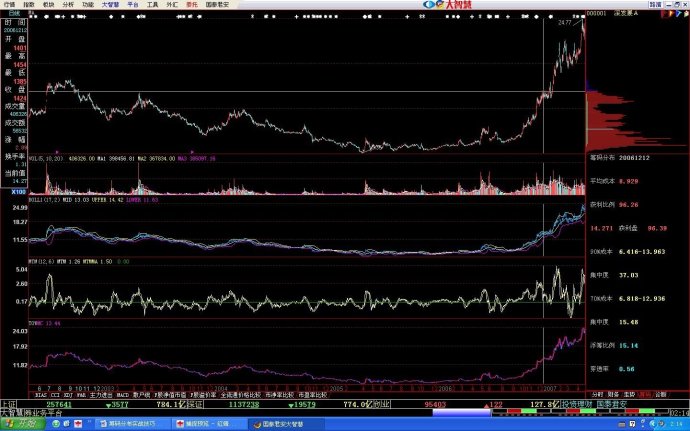Switch to the KDJ indicator tab
The height and width of the screenshot is (431, 690).
coord(68,394)
